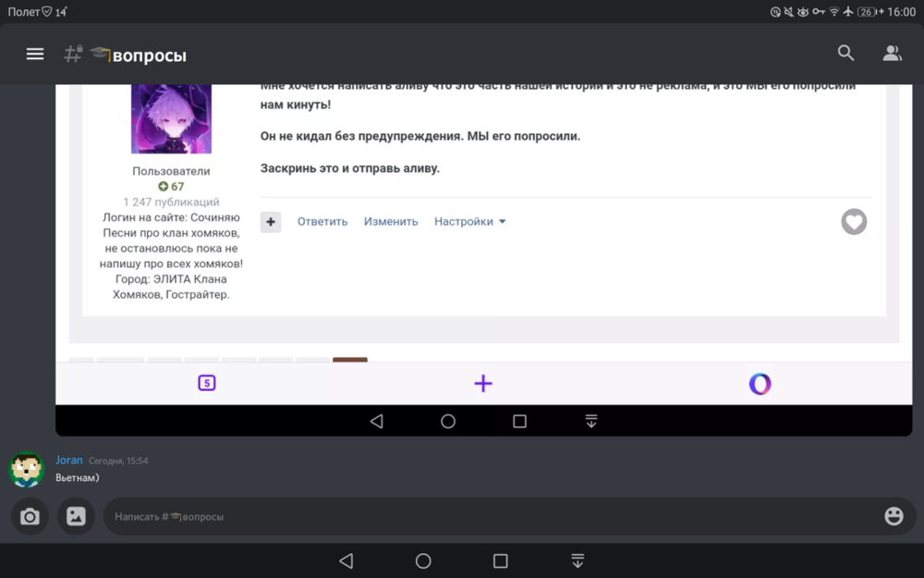924x578 pixels.
Task: Tap the muted sound status icon
Action: [788, 12]
